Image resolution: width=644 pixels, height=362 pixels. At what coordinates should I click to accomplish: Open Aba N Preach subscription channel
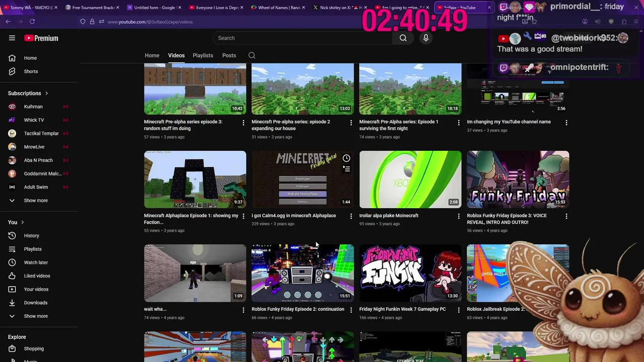coord(39,160)
